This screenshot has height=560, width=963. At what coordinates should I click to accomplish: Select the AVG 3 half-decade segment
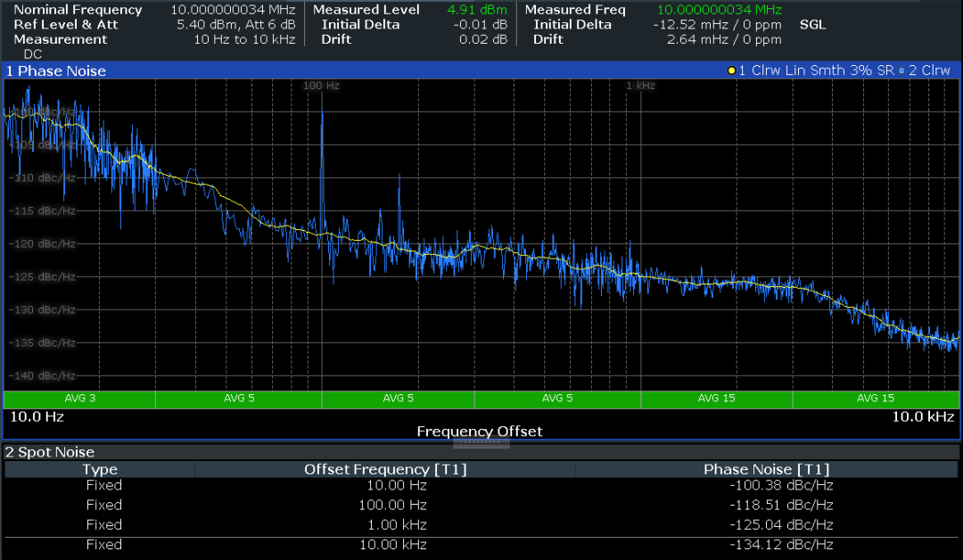point(79,398)
